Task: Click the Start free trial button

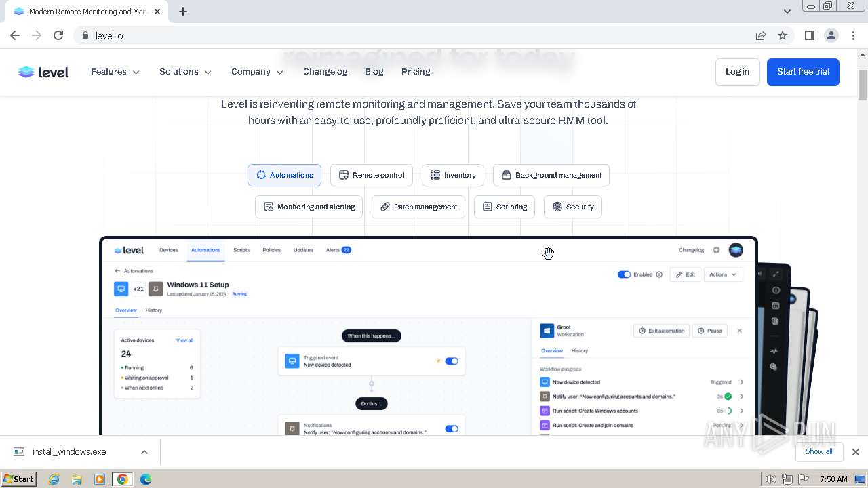Action: click(803, 72)
